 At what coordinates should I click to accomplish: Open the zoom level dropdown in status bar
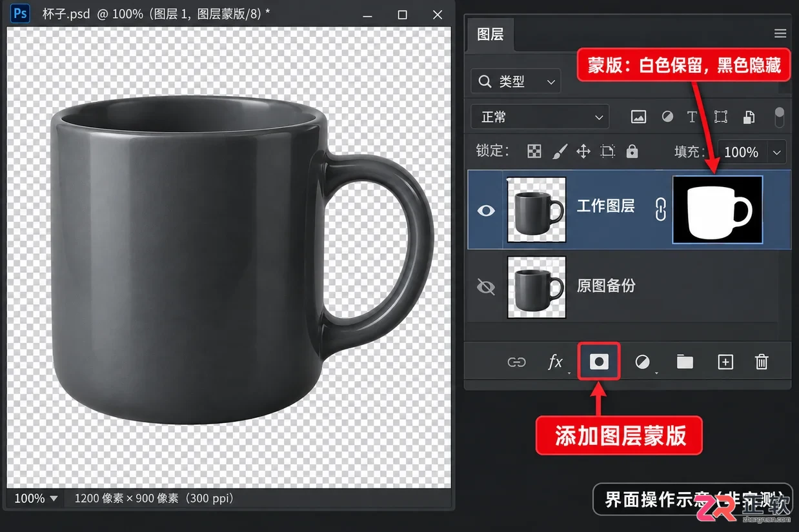[54, 498]
